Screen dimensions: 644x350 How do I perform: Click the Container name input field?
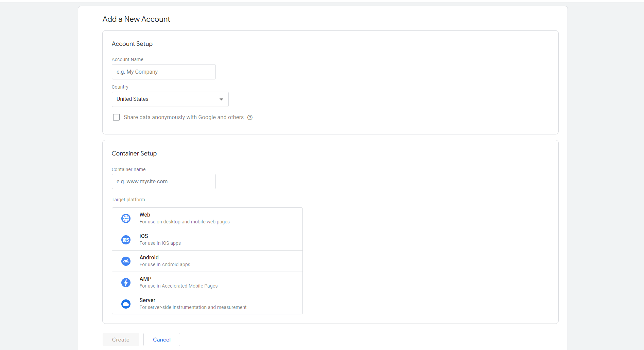[163, 181]
